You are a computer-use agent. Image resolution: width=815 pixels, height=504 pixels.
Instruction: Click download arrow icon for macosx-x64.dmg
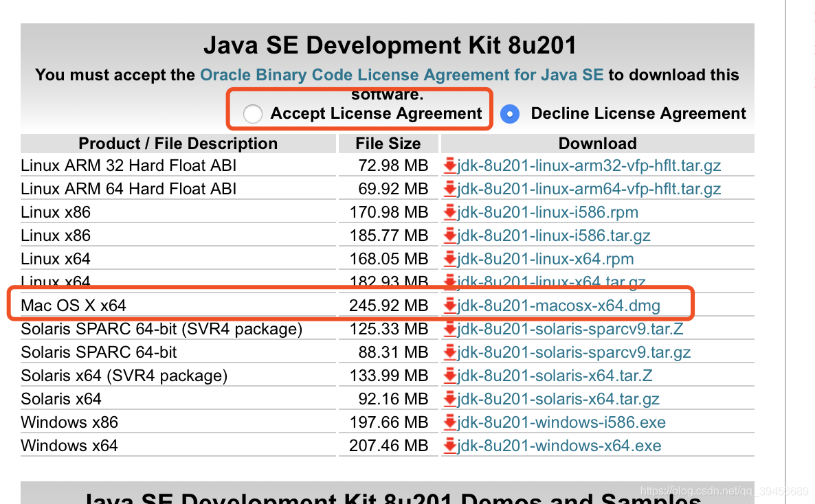[x=450, y=306]
